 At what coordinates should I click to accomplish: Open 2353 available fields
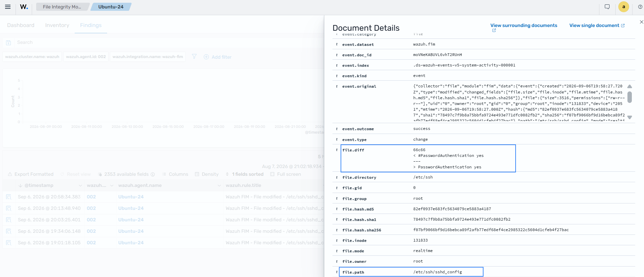coord(126,174)
